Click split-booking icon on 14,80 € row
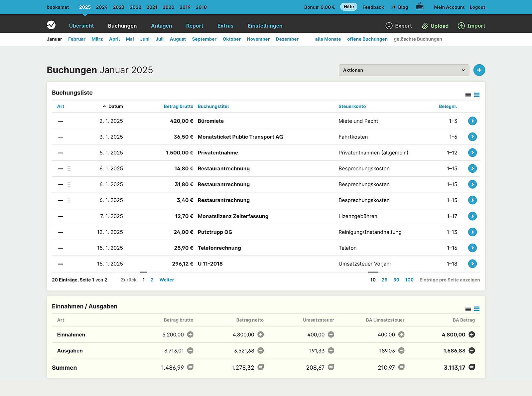The height and width of the screenshot is (396, 532). [x=69, y=169]
